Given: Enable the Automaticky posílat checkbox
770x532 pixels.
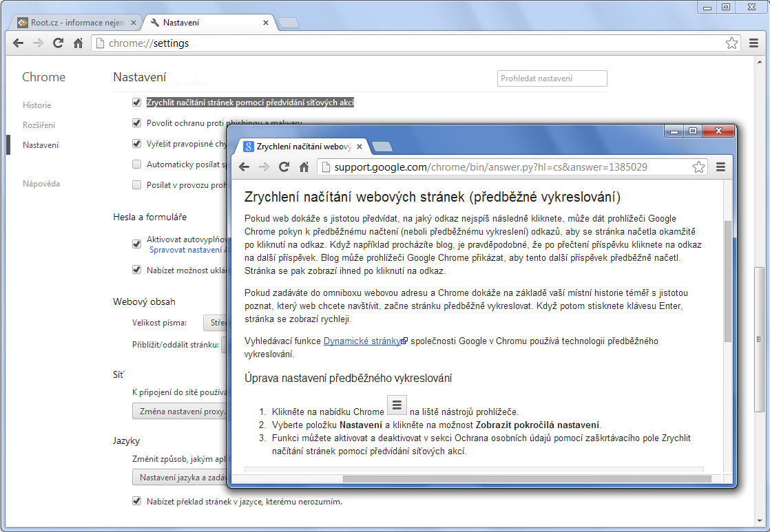Looking at the screenshot, I should (136, 164).
